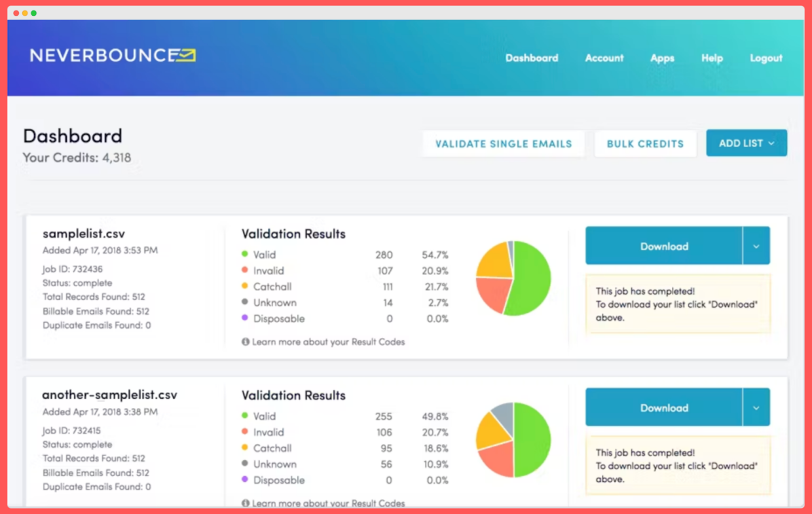Click the Valid count 255
Image resolution: width=812 pixels, height=514 pixels.
384,416
